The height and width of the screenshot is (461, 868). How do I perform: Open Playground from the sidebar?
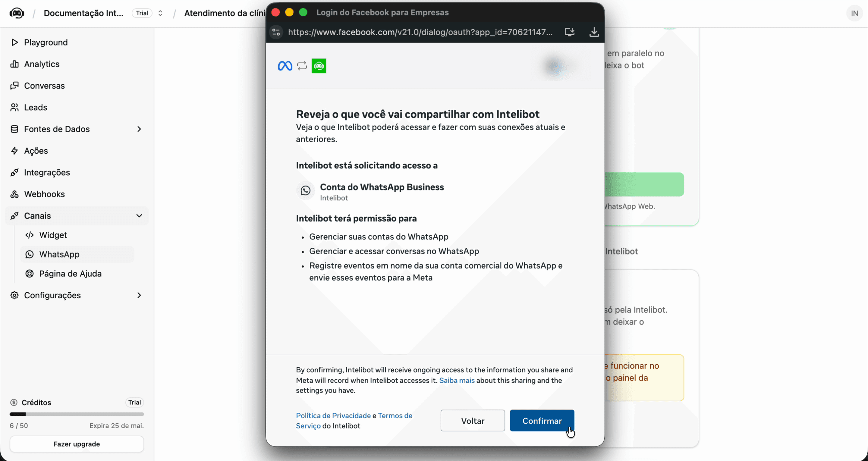(x=77, y=42)
